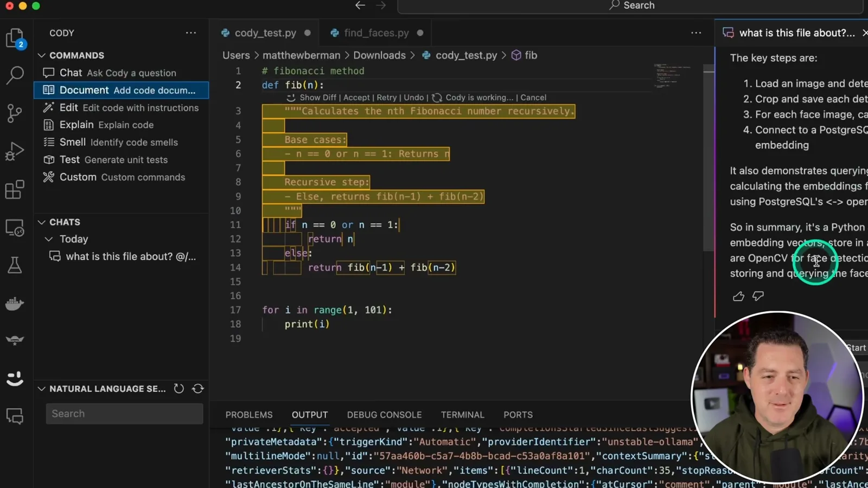868x488 pixels.
Task: Open the Testing flask view
Action: (x=15, y=265)
